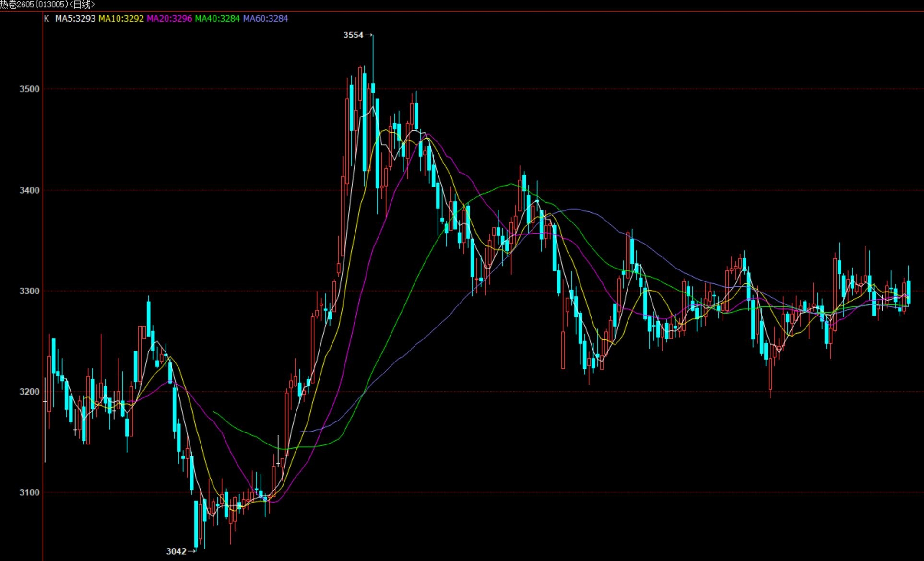Click the 3300 price axis label
924x561 pixels.
(29, 291)
